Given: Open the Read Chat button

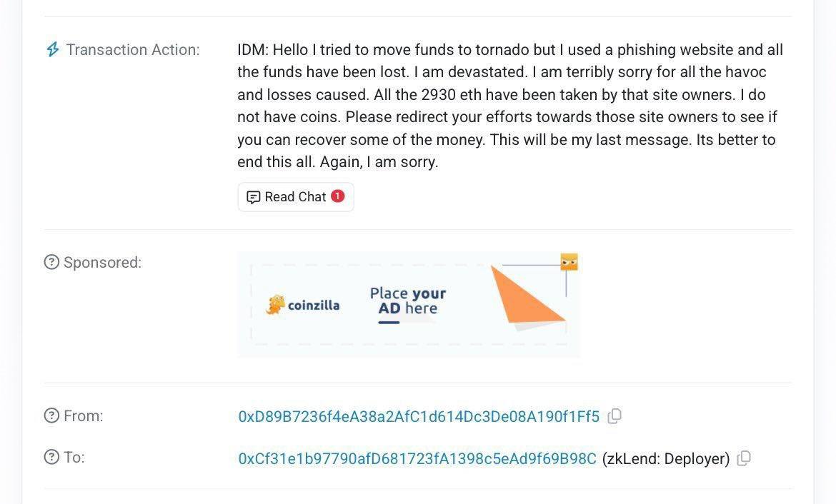Looking at the screenshot, I should coord(295,197).
